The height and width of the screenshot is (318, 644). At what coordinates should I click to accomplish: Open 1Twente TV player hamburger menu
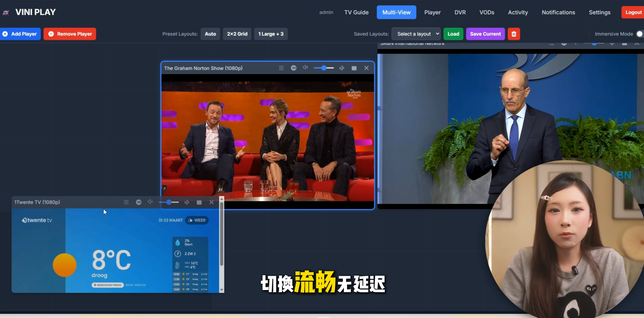point(126,202)
